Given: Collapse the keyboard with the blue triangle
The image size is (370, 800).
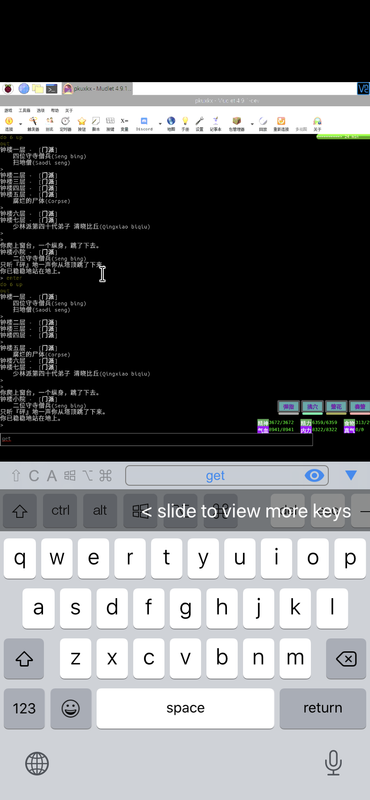Looking at the screenshot, I should (351, 476).
